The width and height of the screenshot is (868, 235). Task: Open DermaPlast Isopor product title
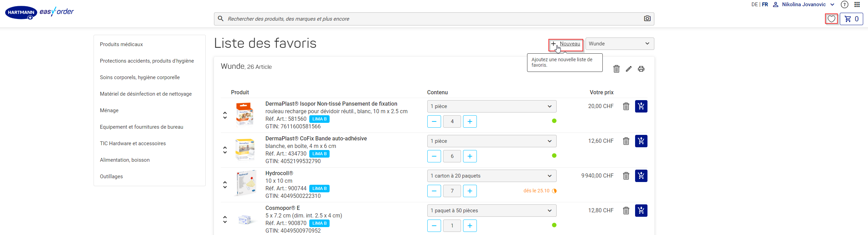point(331,104)
